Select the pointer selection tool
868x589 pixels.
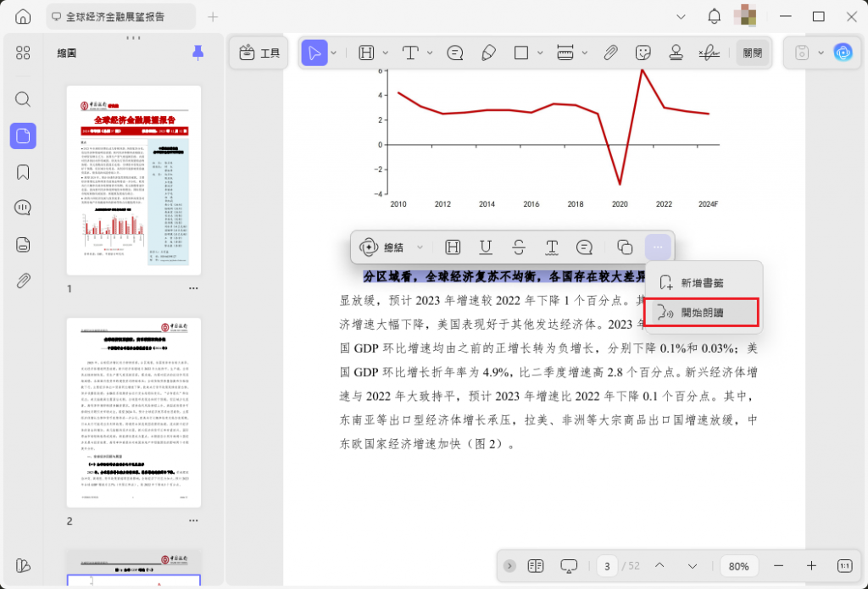point(313,52)
